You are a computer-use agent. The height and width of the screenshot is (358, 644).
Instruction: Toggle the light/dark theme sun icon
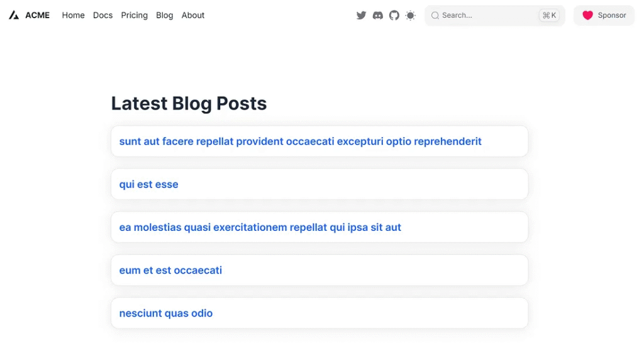point(411,15)
